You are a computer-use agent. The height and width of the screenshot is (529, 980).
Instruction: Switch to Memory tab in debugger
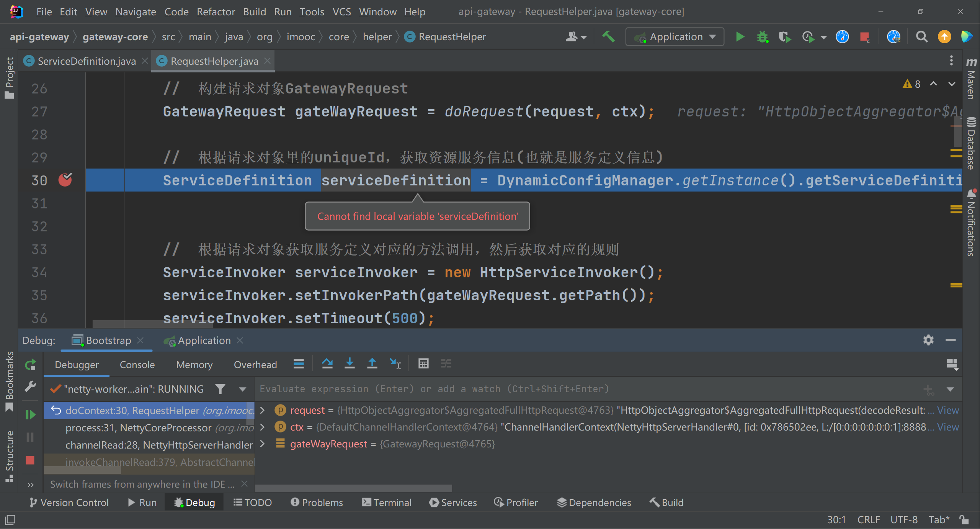click(x=194, y=365)
